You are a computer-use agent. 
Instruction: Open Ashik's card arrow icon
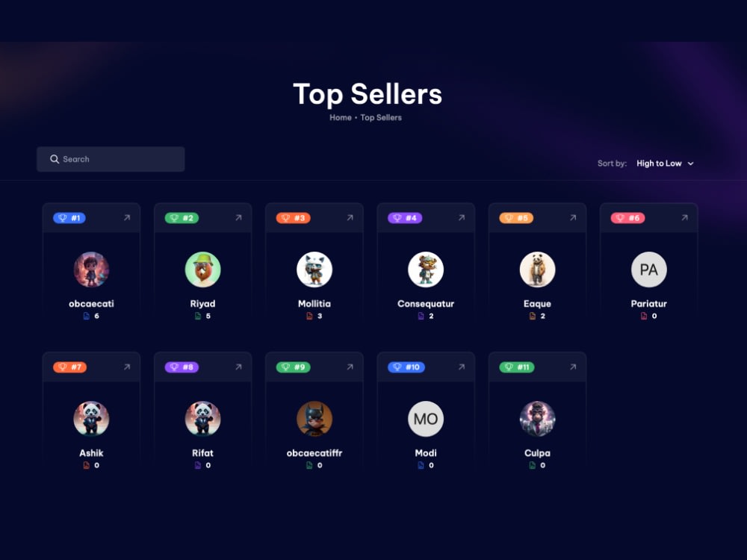(x=127, y=367)
